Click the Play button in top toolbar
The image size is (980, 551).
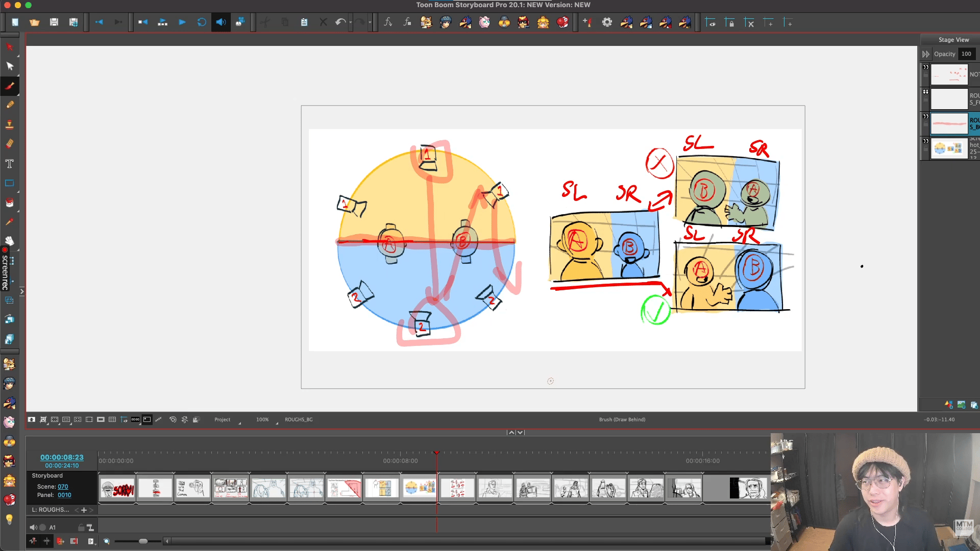[x=182, y=22]
